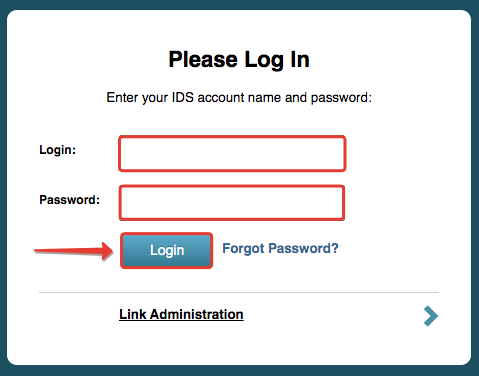Click the "Please Log In" heading
479x376 pixels.
[x=239, y=60]
